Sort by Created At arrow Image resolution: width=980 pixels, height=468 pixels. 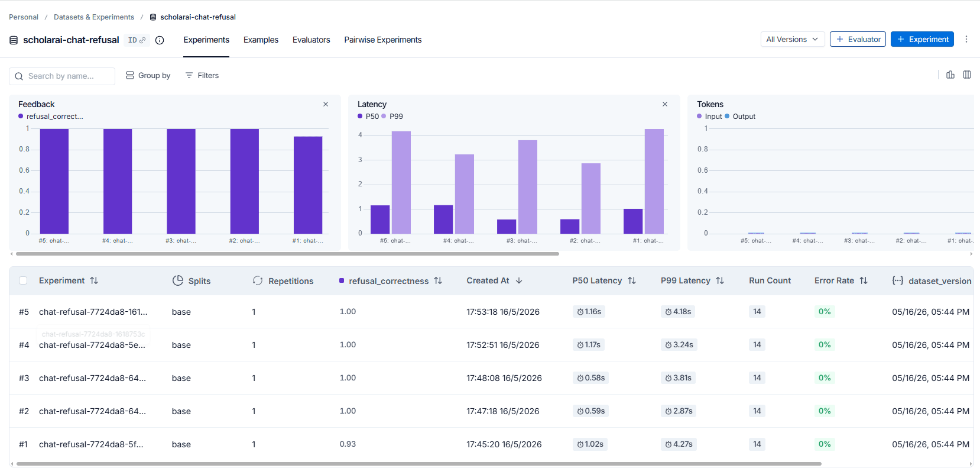point(519,280)
